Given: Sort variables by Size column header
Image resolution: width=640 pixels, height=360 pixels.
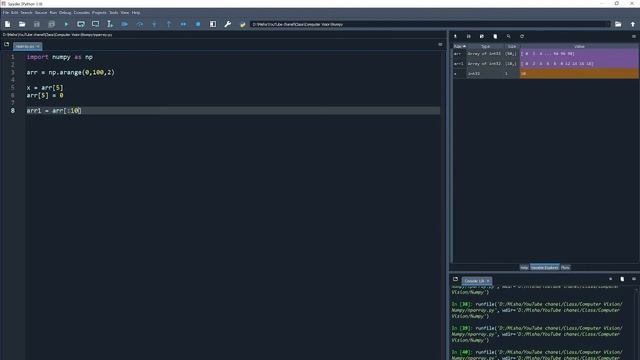Looking at the screenshot, I should pos(512,46).
